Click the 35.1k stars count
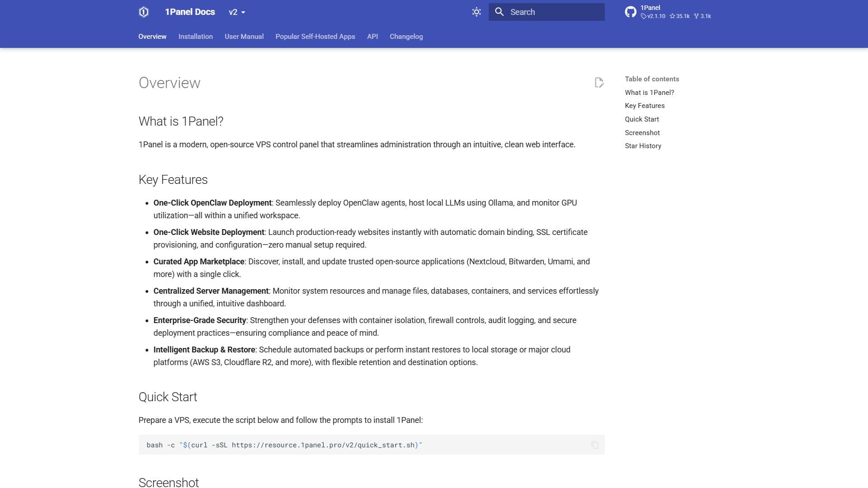868x488 pixels. point(680,16)
